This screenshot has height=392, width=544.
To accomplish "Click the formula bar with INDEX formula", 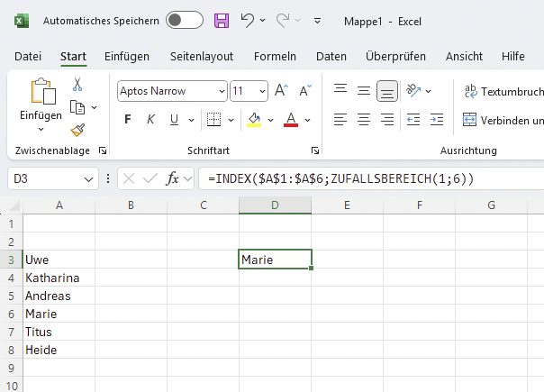I will (x=371, y=178).
